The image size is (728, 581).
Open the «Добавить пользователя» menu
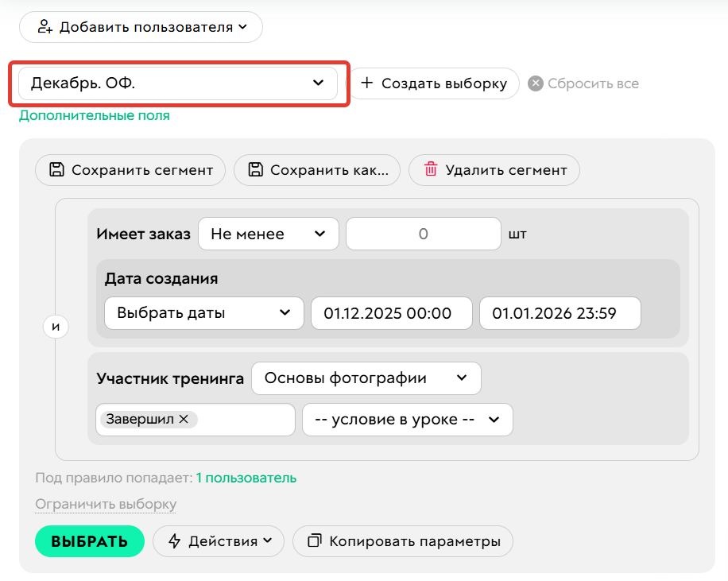click(x=141, y=26)
